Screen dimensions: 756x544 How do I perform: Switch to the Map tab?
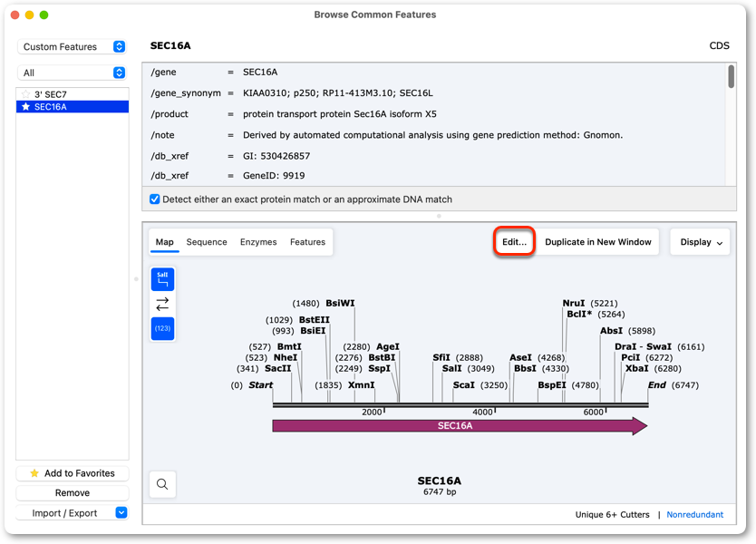click(164, 242)
